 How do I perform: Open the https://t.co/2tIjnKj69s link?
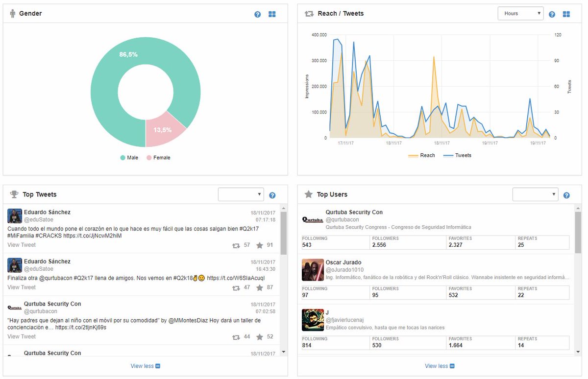click(81, 327)
